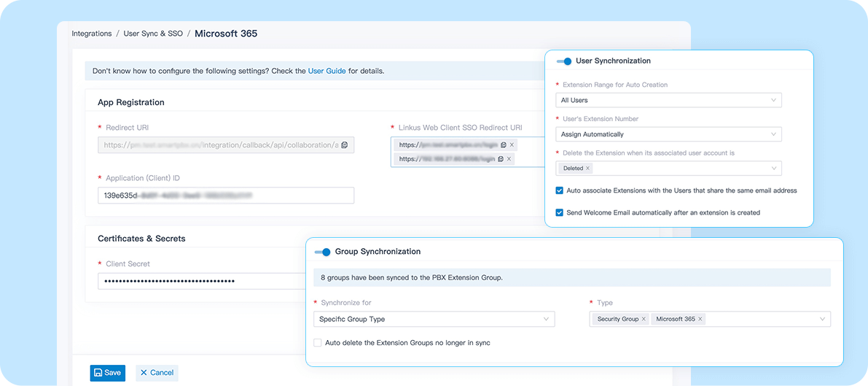Open the Synchronize for dropdown

point(434,319)
